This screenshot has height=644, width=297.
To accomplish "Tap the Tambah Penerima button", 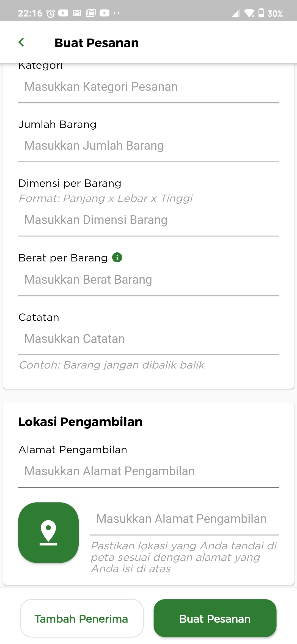I will coord(82,618).
